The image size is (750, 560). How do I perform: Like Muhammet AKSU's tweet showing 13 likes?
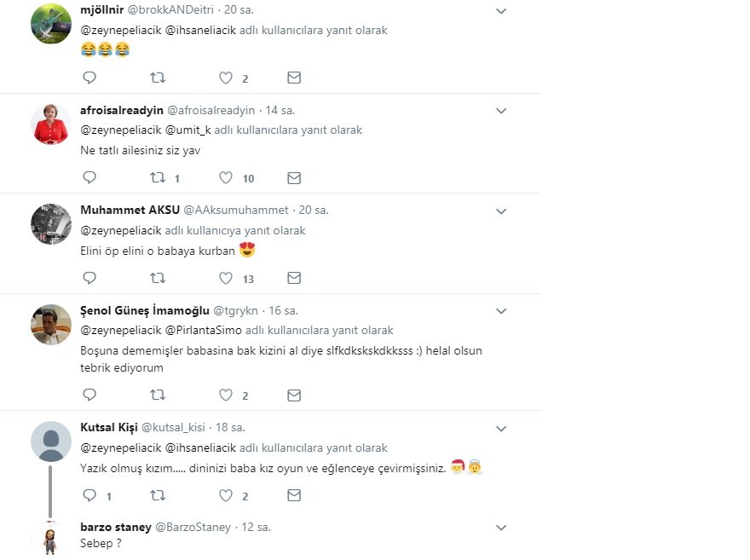coord(225,278)
